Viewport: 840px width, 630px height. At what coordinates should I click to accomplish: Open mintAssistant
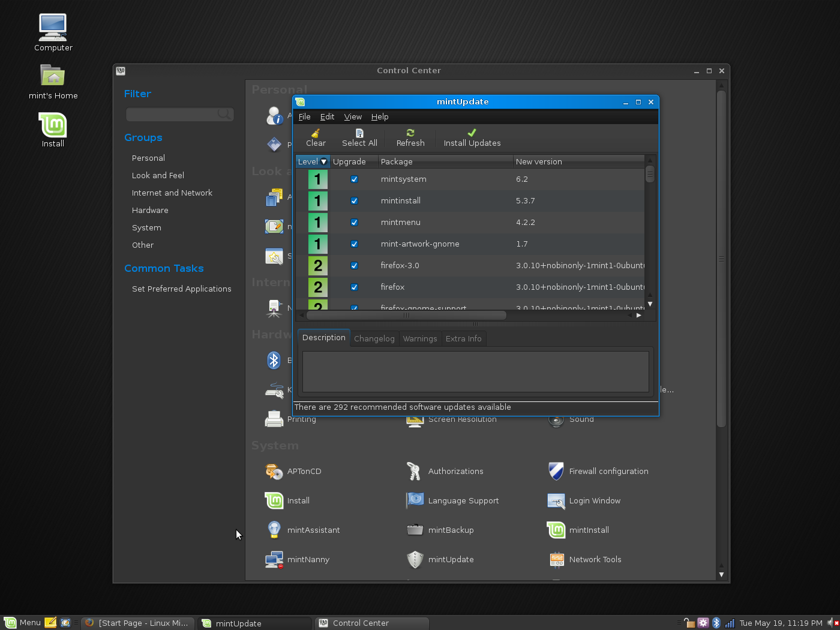coord(303,530)
